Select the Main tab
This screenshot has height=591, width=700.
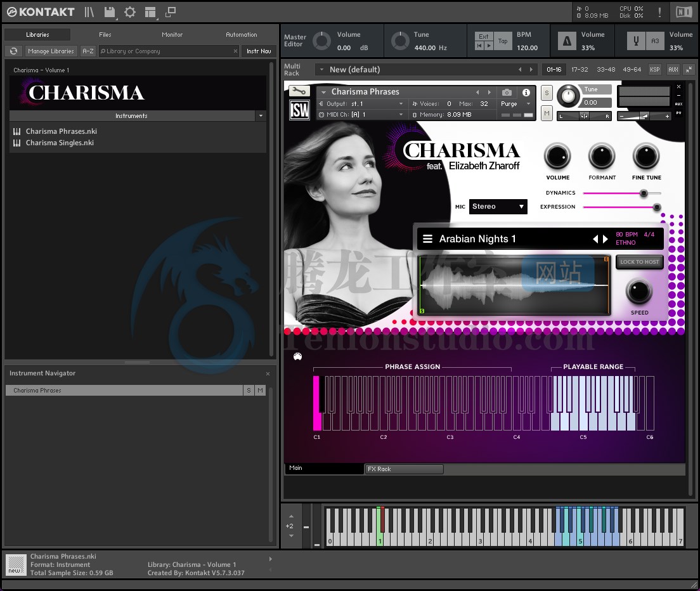(323, 468)
